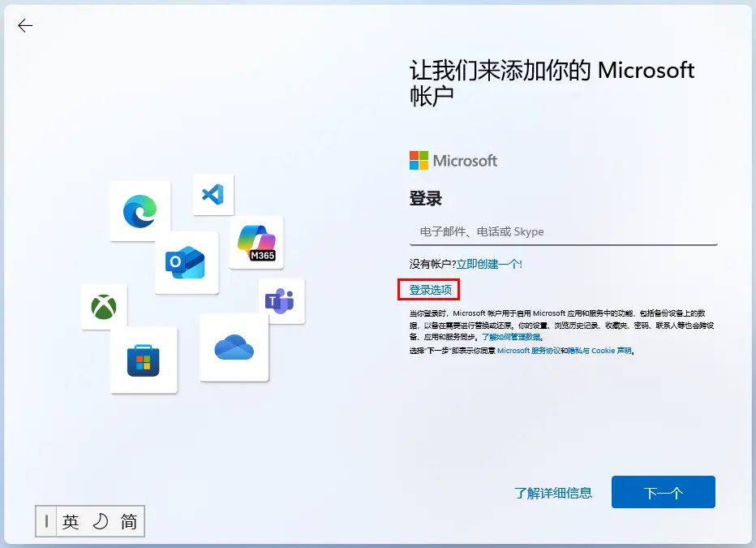The image size is (756, 548).
Task: Click the OneDrive cloud icon
Action: click(x=234, y=347)
